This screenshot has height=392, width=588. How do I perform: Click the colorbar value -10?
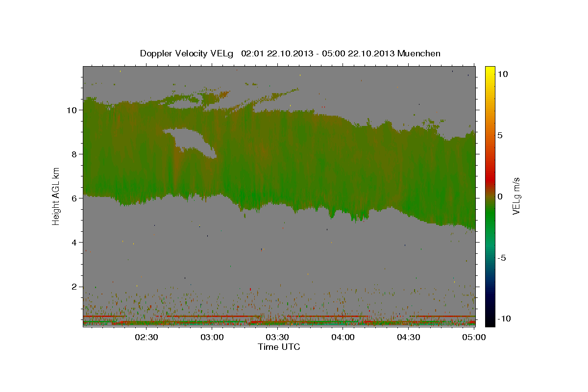pyautogui.click(x=504, y=318)
